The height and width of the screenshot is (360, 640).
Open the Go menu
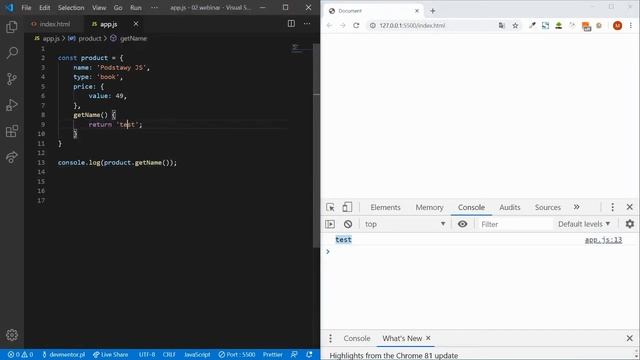click(118, 8)
